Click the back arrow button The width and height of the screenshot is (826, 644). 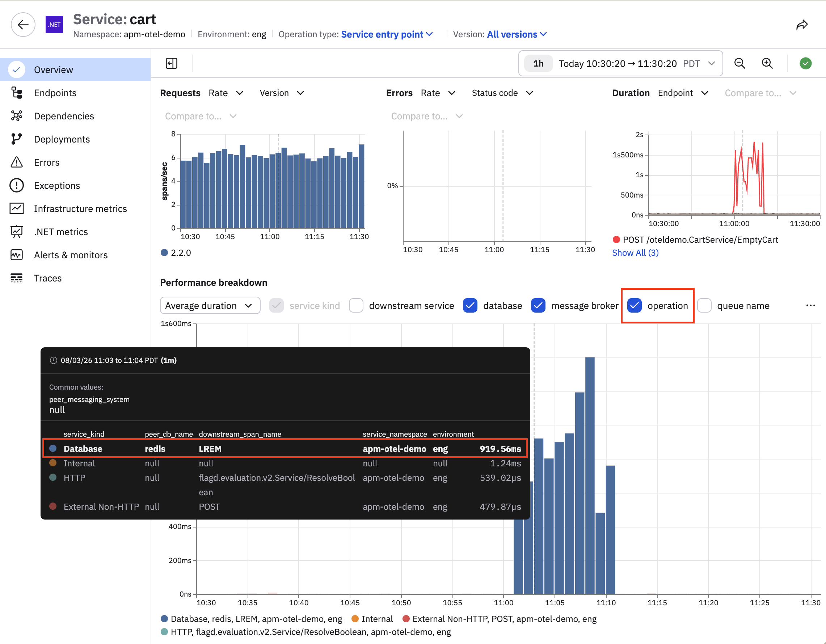pos(23,25)
